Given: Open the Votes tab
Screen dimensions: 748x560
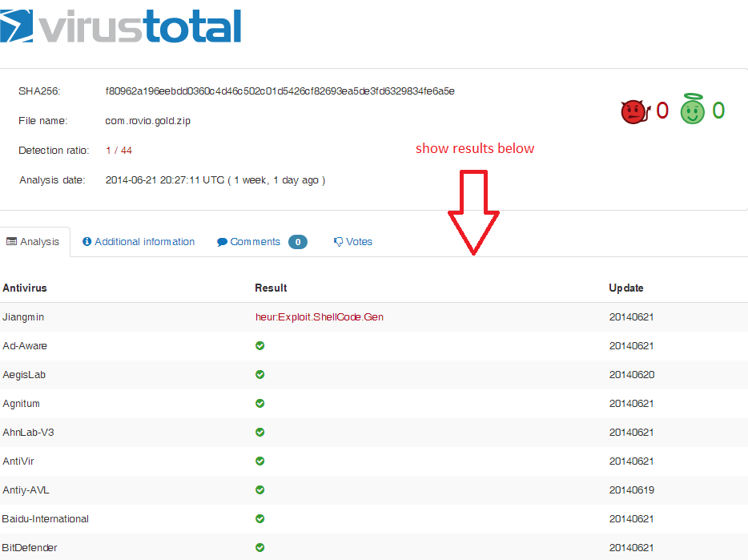Looking at the screenshot, I should coord(357,241).
